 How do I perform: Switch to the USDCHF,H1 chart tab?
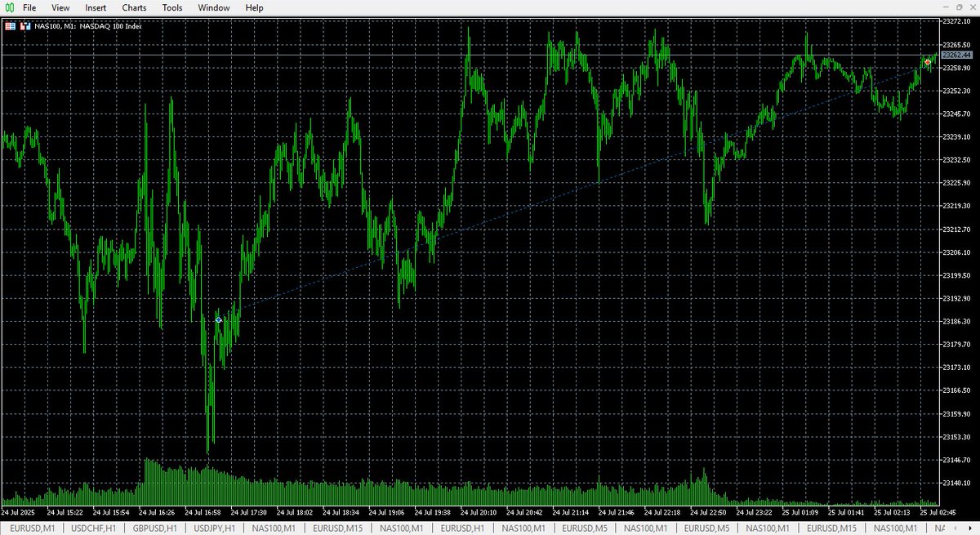94,528
